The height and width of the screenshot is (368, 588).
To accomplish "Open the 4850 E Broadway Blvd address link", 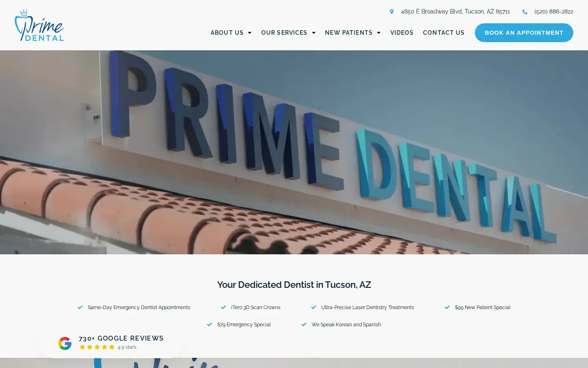I will coord(455,12).
